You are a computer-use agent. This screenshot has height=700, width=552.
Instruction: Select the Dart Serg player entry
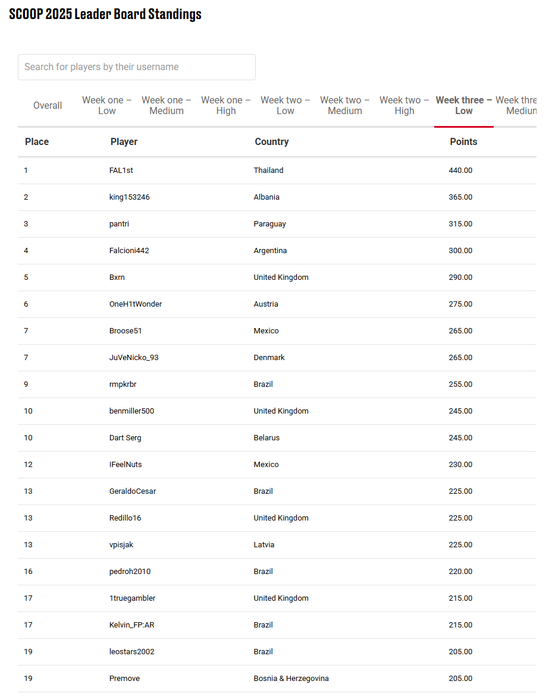click(125, 438)
